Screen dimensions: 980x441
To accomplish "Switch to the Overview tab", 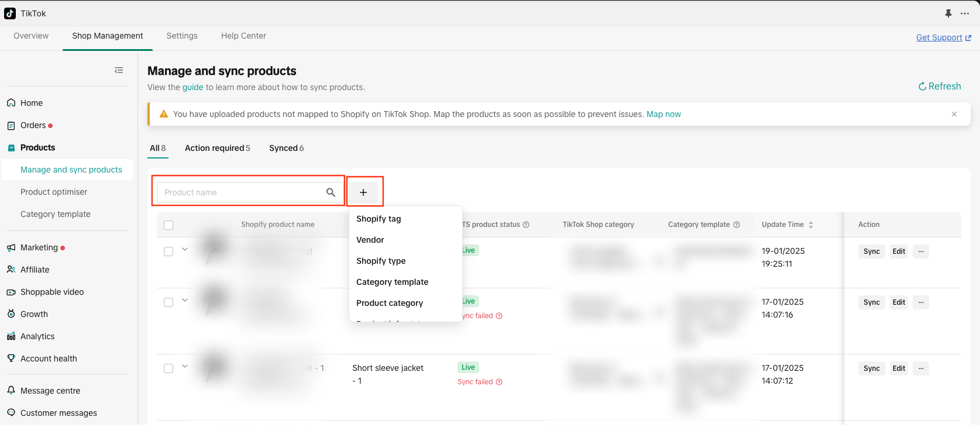I will click(31, 36).
